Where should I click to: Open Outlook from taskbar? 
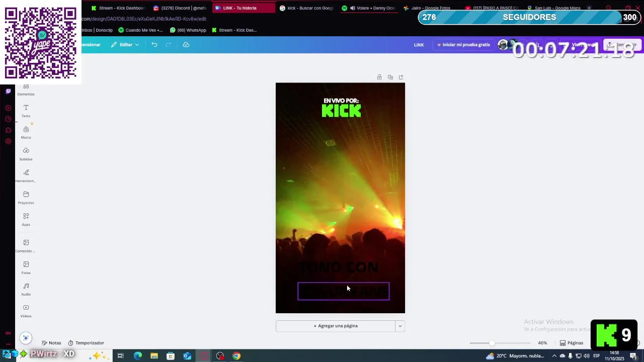coord(187,356)
